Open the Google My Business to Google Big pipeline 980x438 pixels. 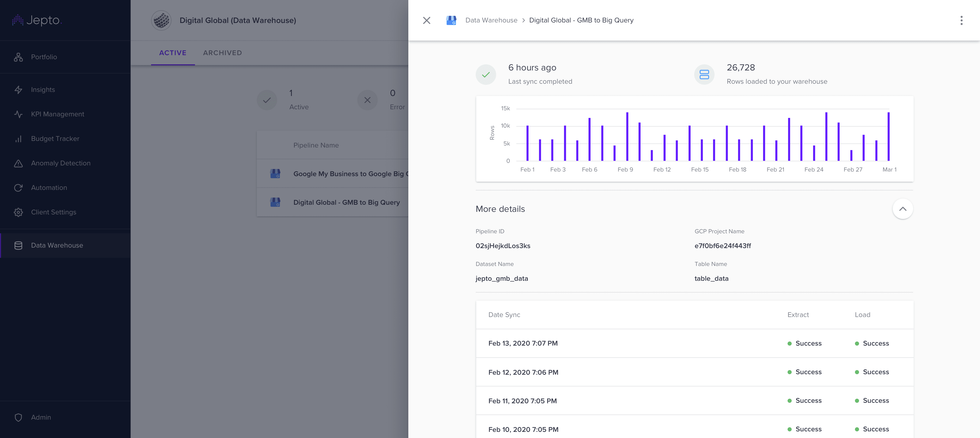pyautogui.click(x=333, y=174)
